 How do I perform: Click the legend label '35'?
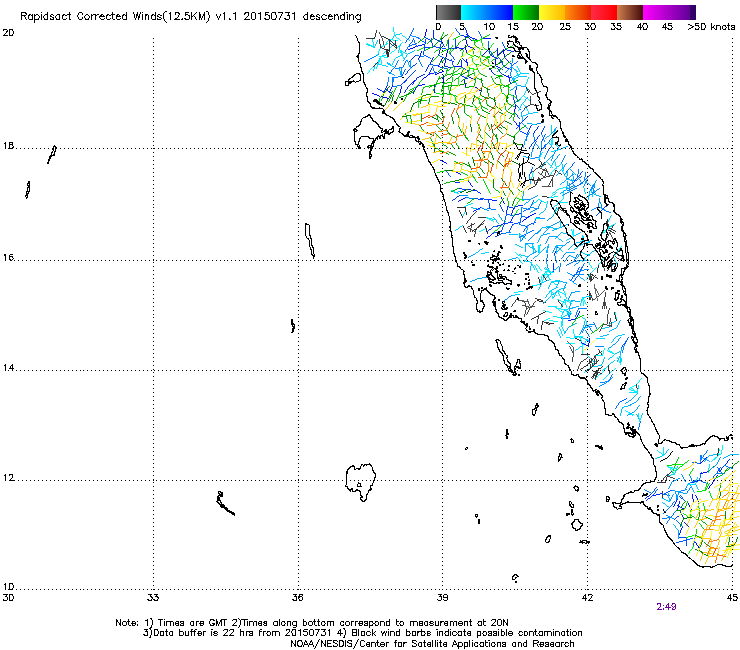coord(616,27)
